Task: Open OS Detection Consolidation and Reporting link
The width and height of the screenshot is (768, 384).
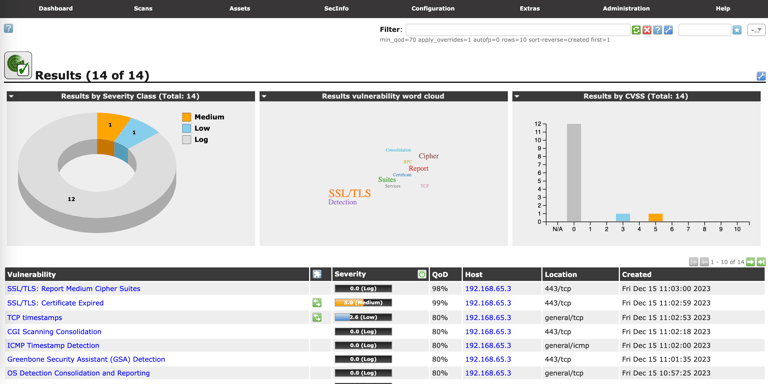Action: 78,373
